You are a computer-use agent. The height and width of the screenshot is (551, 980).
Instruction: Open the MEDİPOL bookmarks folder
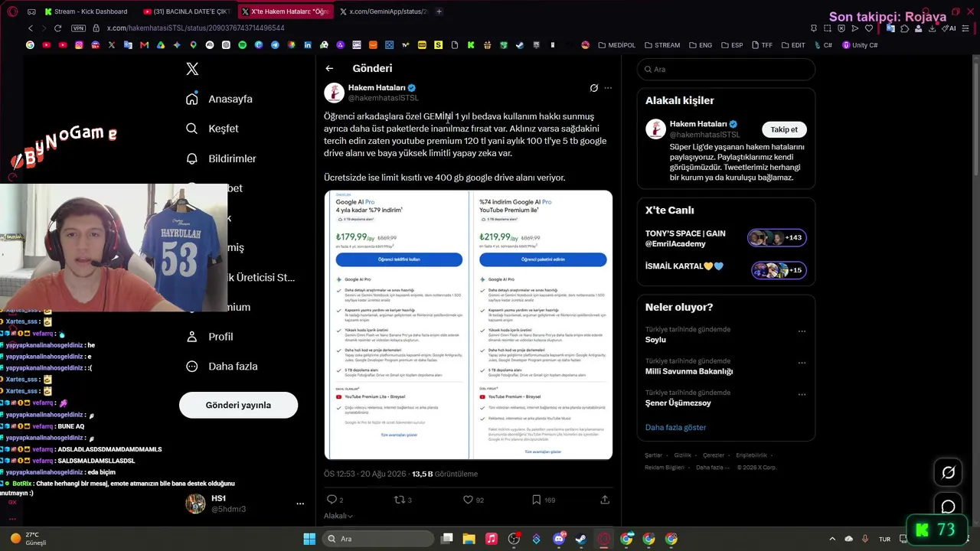617,45
